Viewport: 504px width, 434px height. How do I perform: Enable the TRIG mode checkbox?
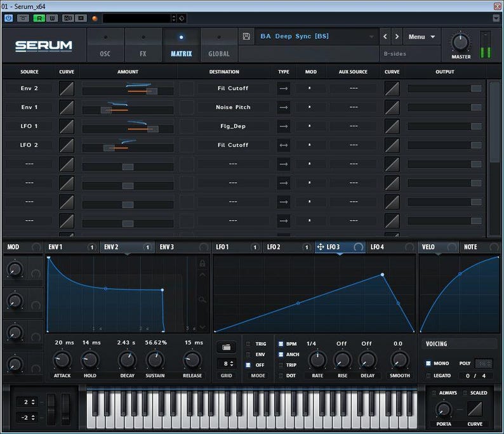point(248,344)
